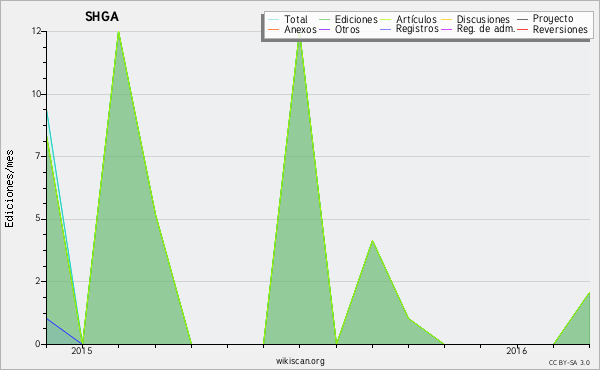Click the red Reversiones legend line swatch
Screen dimensions: 600x370
pyautogui.click(x=523, y=30)
